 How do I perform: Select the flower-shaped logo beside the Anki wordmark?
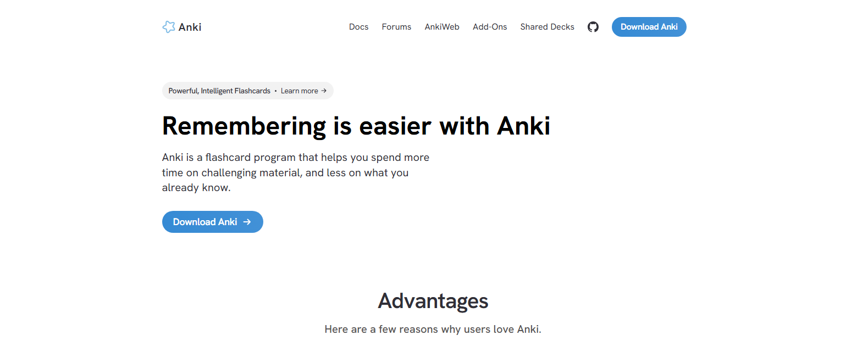[169, 26]
